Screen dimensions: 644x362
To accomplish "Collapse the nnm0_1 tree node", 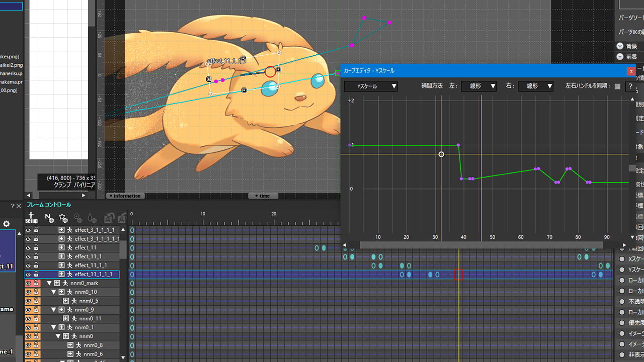I will (54, 328).
